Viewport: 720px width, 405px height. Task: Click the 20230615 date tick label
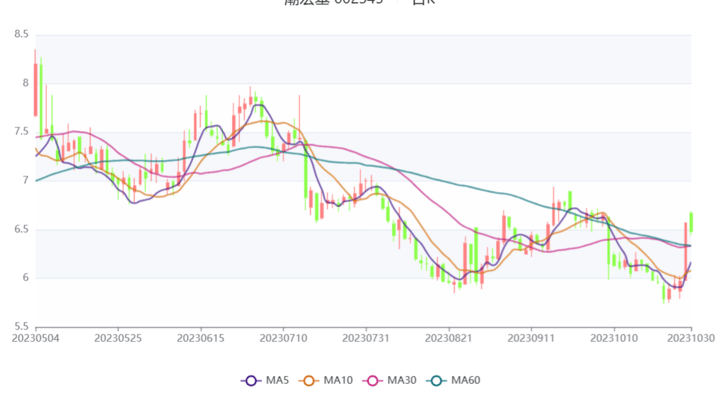(201, 339)
